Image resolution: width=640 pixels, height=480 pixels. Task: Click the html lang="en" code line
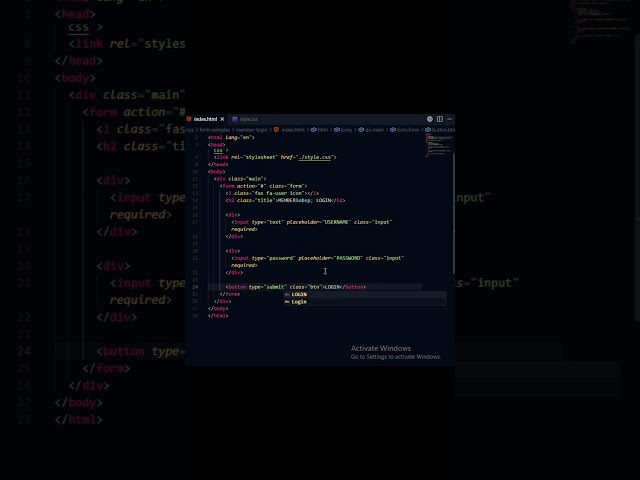click(231, 138)
